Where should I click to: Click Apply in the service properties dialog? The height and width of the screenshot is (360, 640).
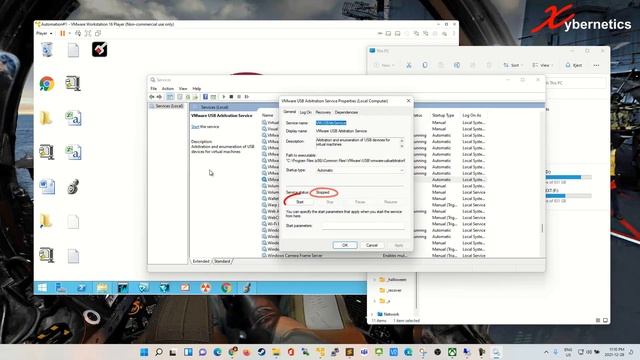[399, 245]
